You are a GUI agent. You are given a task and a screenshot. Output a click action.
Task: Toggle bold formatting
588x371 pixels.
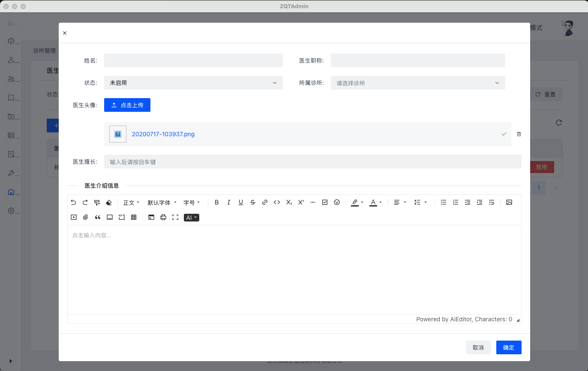pyautogui.click(x=216, y=202)
